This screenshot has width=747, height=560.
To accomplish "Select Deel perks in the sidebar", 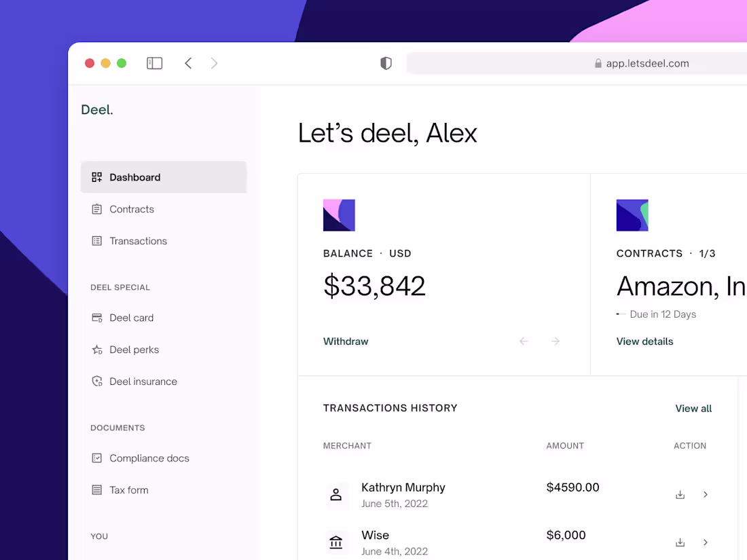I will click(x=133, y=350).
